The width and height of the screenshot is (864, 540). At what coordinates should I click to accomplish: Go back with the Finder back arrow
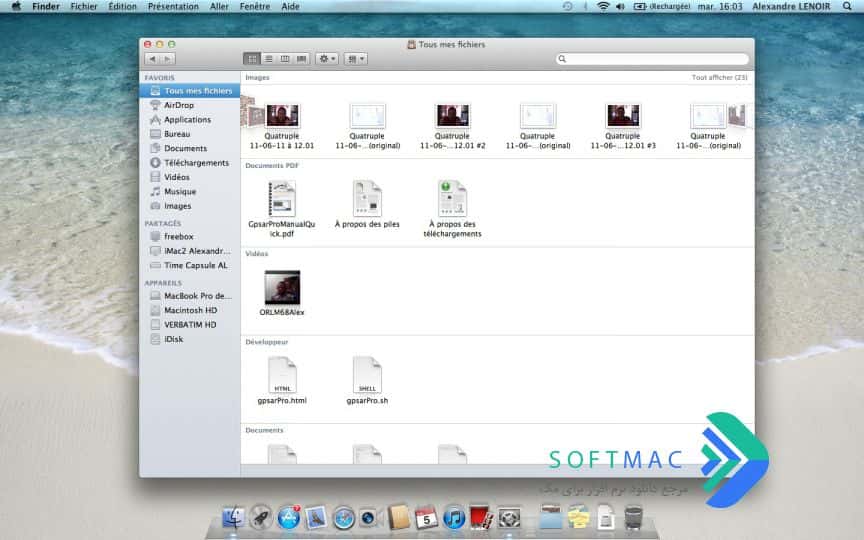point(153,59)
